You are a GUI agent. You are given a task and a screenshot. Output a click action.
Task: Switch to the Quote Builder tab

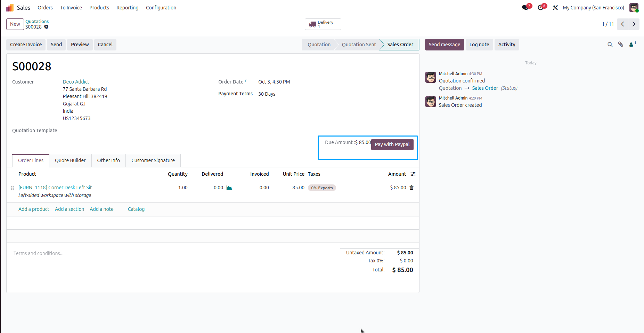[70, 160]
